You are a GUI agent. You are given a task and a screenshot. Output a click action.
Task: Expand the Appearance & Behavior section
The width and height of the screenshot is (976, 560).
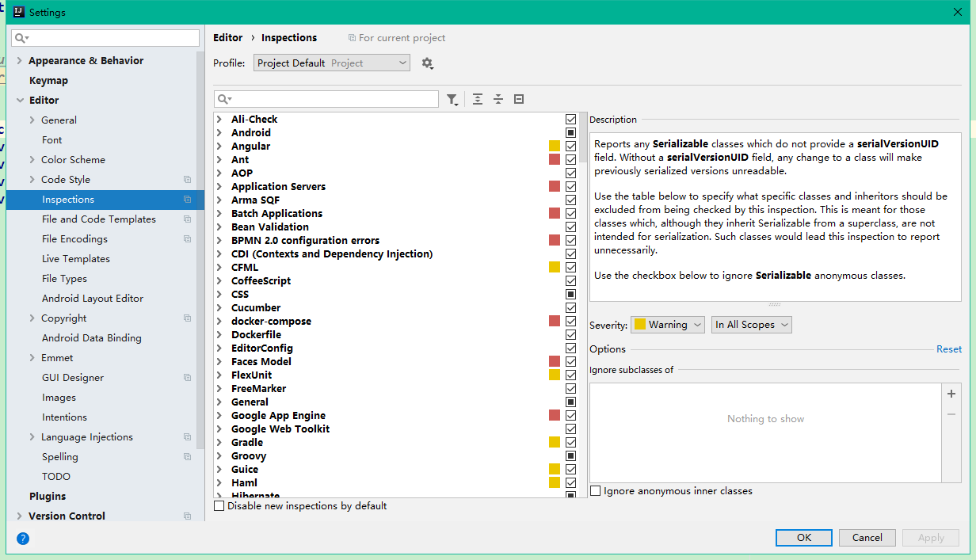point(19,61)
